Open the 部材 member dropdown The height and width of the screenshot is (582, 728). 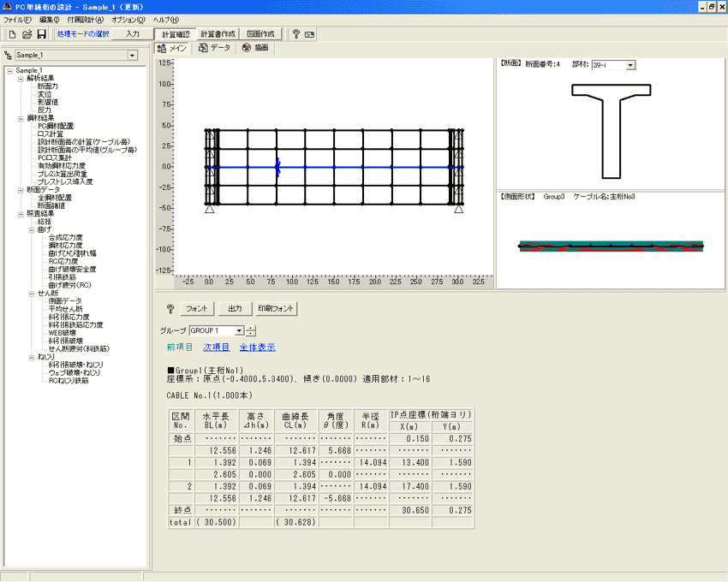[630, 64]
